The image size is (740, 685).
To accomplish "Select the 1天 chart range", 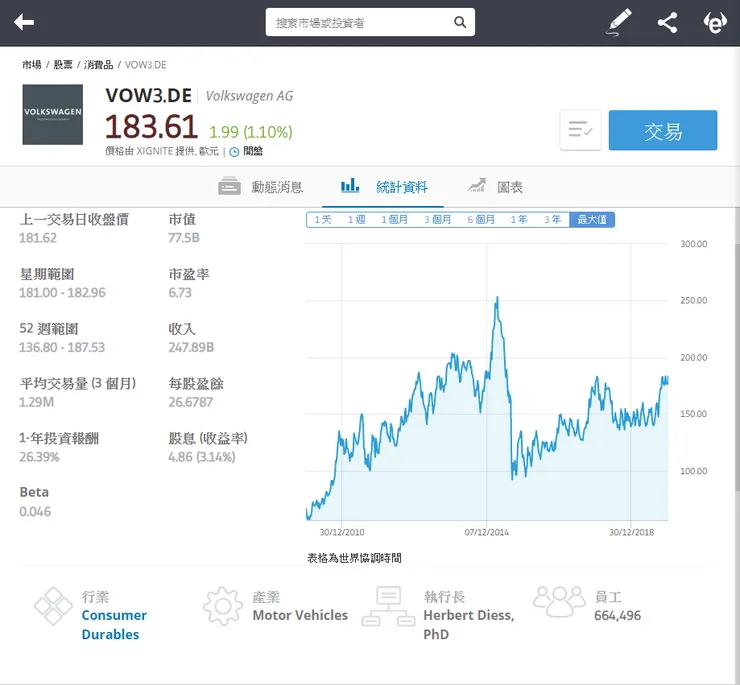I will click(x=323, y=220).
